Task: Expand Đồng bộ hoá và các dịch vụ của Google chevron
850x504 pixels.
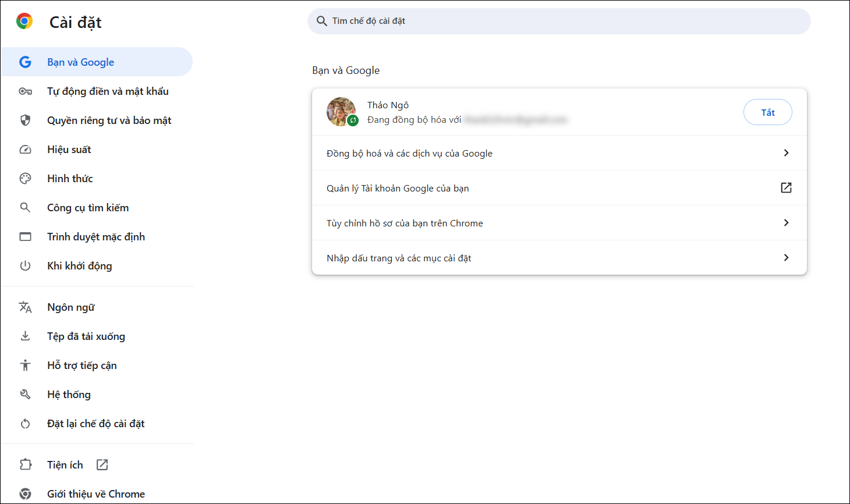Action: (786, 152)
